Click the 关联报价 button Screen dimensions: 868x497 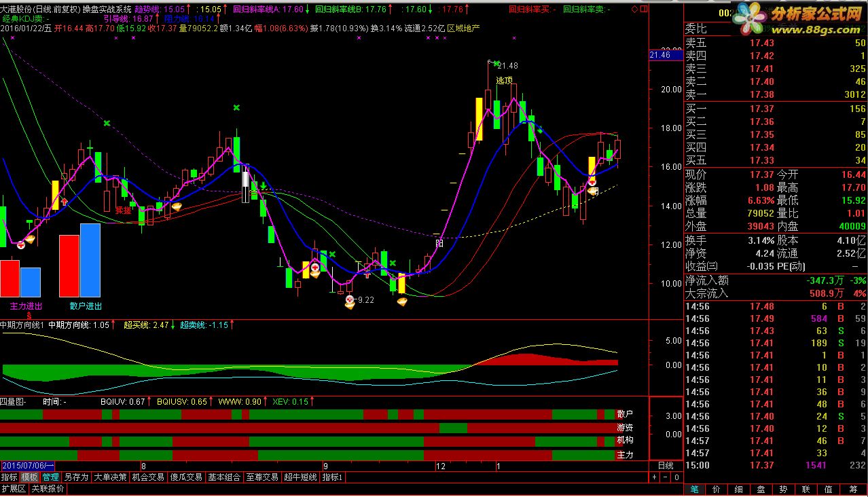[x=48, y=489]
